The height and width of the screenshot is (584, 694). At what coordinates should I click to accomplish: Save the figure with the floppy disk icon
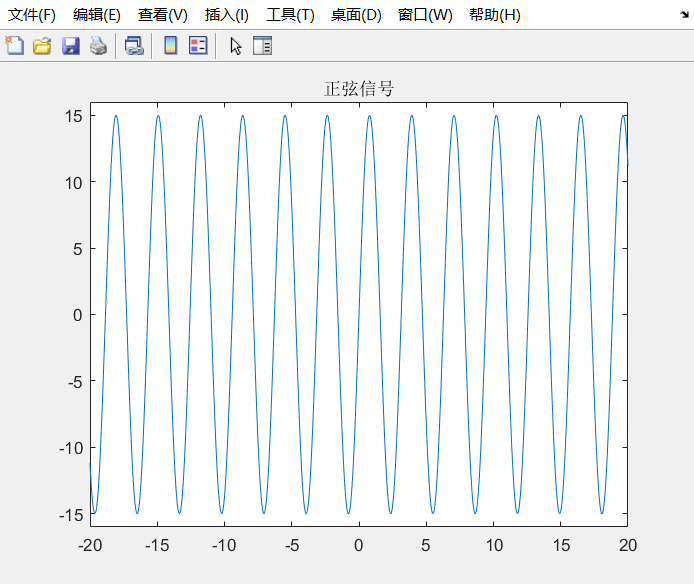(71, 46)
